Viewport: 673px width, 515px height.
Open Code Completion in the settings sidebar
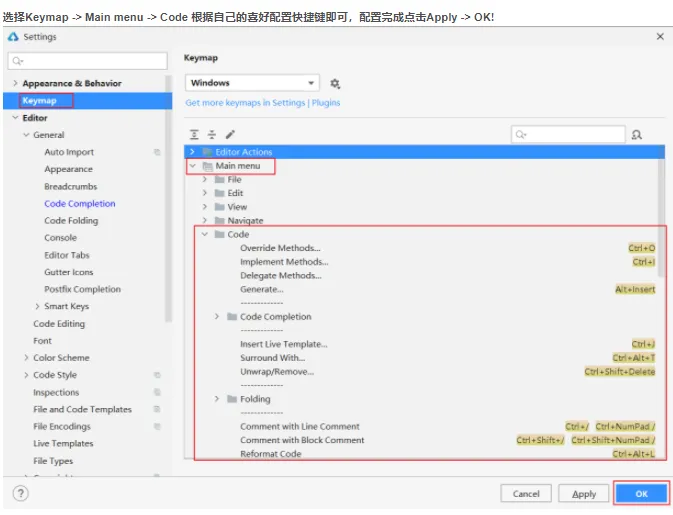80,203
